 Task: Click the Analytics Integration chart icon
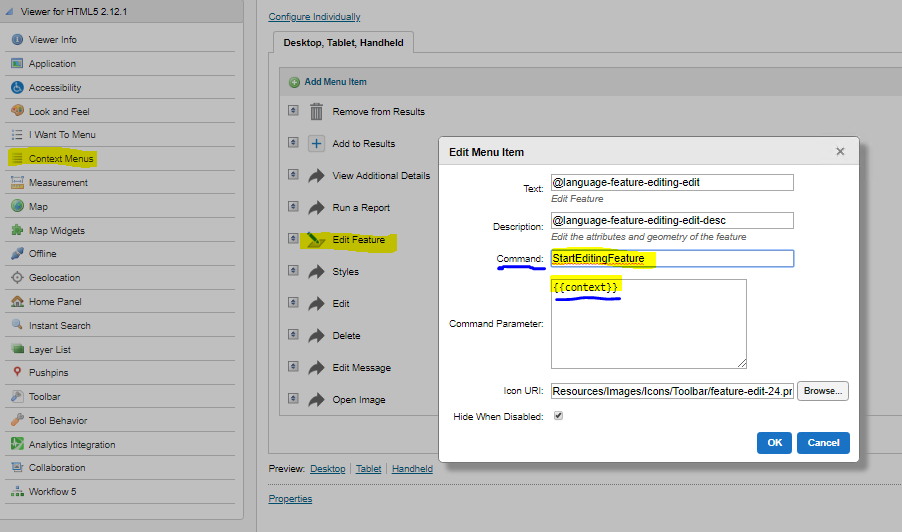point(17,444)
